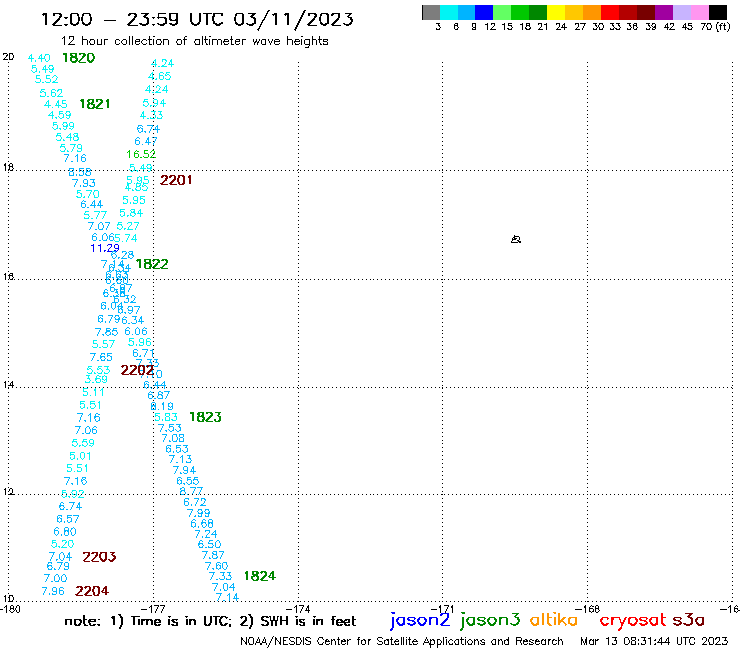Select pass number 1823
This screenshot has height=650, width=740.
205,417
